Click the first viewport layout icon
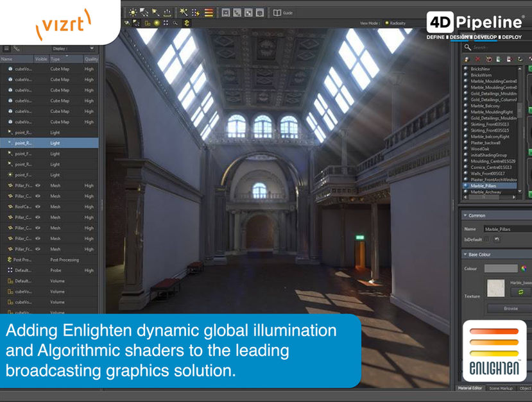 coord(226,13)
